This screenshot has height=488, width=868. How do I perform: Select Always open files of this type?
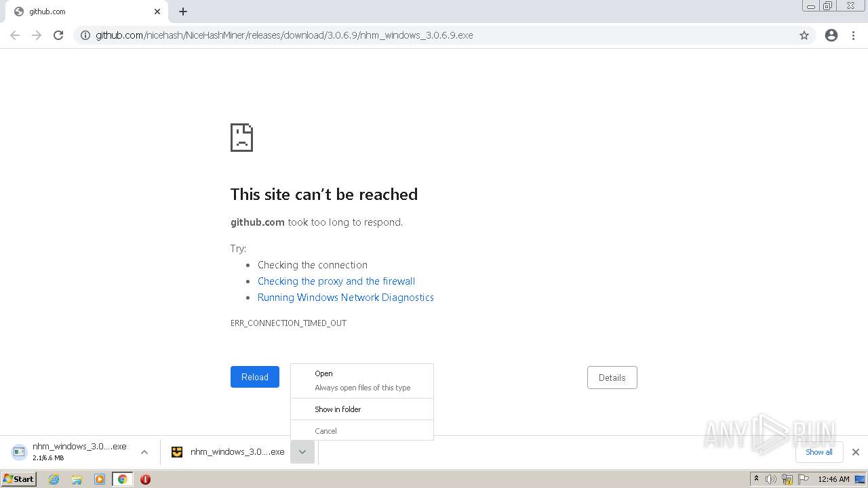pos(362,388)
